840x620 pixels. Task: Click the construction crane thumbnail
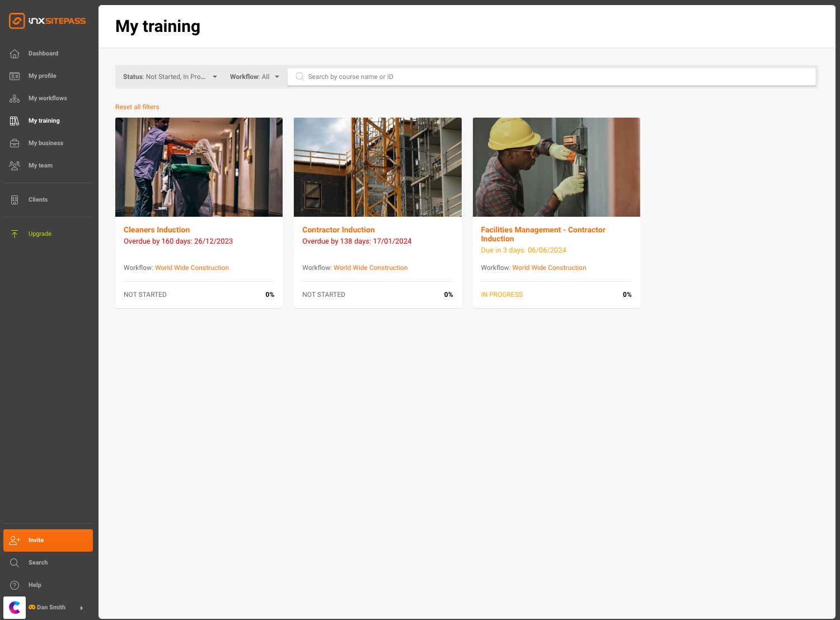378,167
